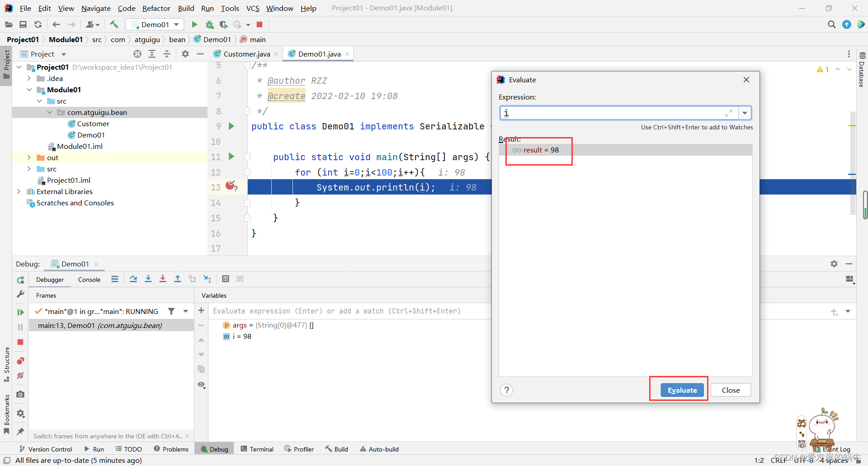
Task: Click the Build Project hammer icon
Action: tap(114, 24)
